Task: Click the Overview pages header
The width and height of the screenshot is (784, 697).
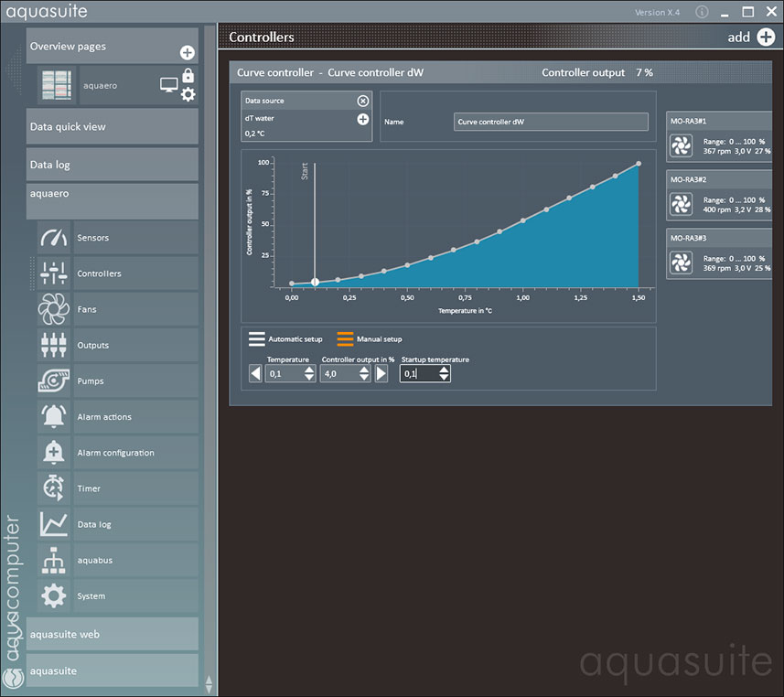Action: (112, 46)
